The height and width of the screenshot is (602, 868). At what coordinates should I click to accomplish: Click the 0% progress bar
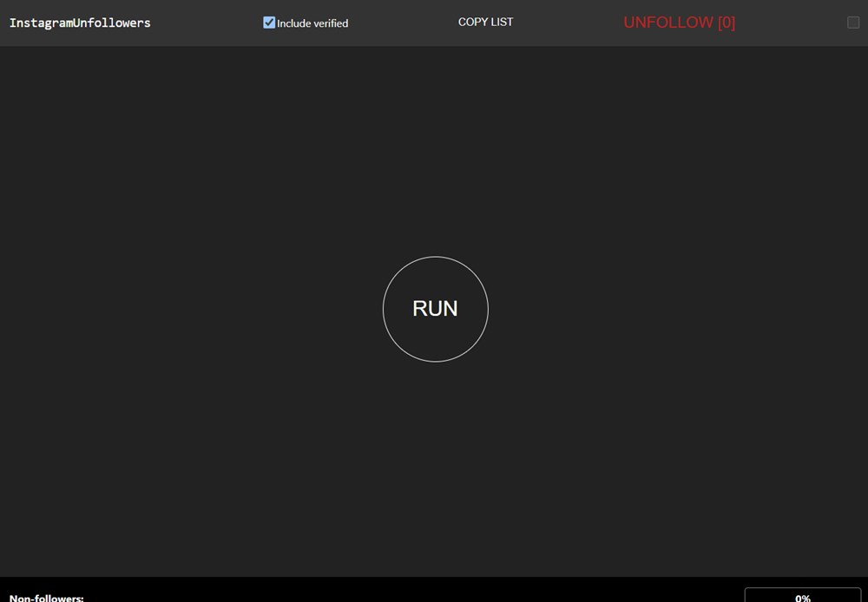tap(802, 595)
